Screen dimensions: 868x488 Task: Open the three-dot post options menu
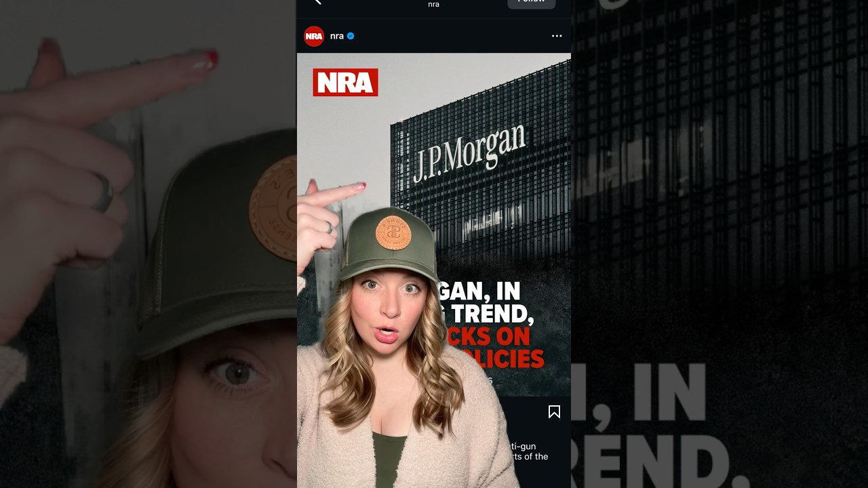click(x=557, y=36)
